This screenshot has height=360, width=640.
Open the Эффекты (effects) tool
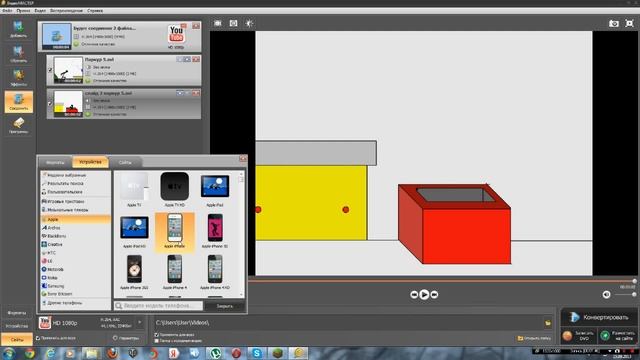coord(18,78)
